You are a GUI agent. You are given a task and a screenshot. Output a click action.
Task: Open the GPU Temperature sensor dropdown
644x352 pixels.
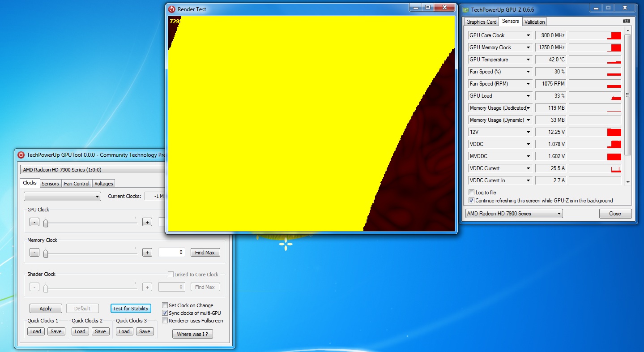(528, 60)
